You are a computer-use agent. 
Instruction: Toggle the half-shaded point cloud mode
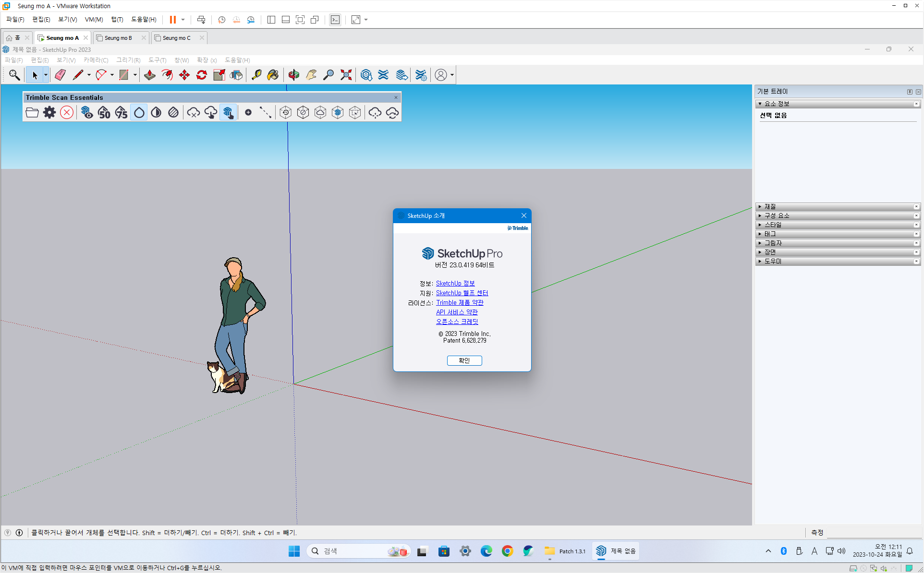click(x=156, y=112)
